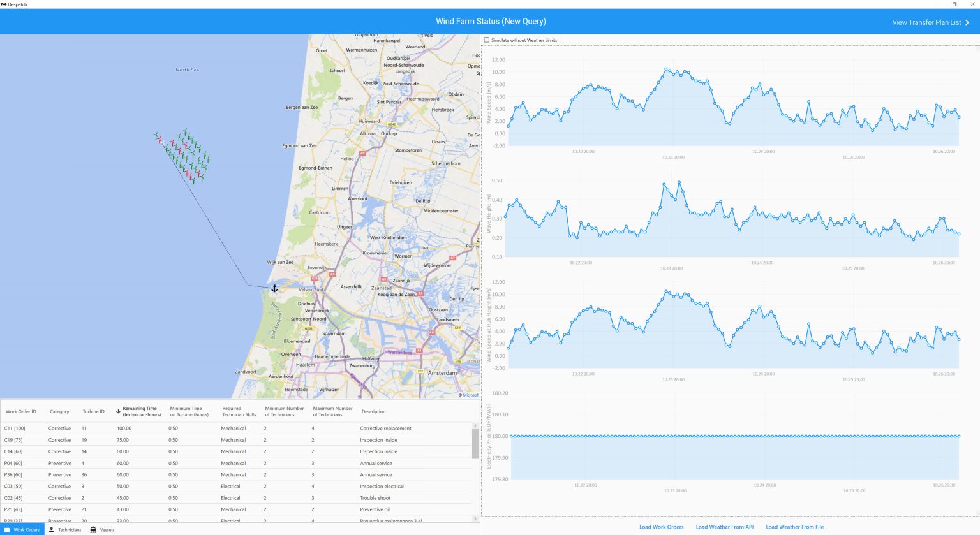Click the Vessels ship icon
This screenshot has width=980, height=535.
coord(93,530)
